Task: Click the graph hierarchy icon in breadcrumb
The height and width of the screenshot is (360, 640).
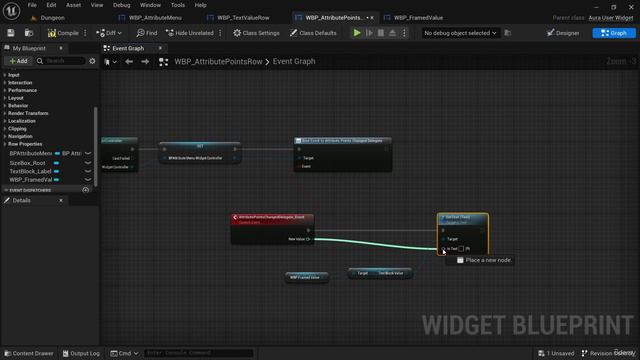Action: click(163, 62)
